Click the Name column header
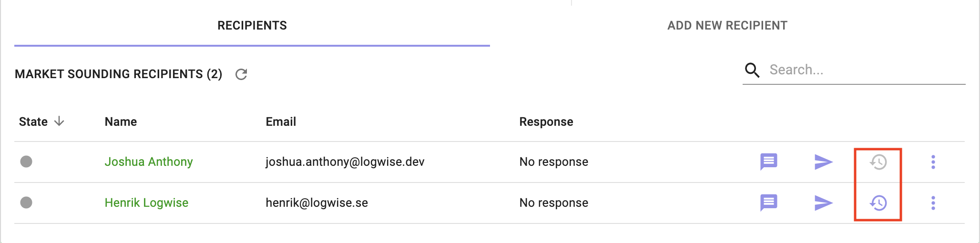Viewport: 980px width, 243px height. [121, 122]
